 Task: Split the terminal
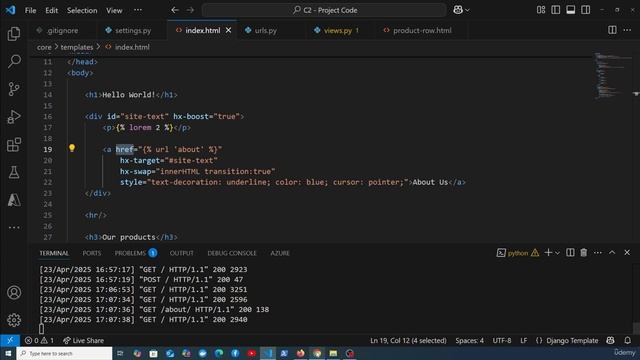coord(570,253)
